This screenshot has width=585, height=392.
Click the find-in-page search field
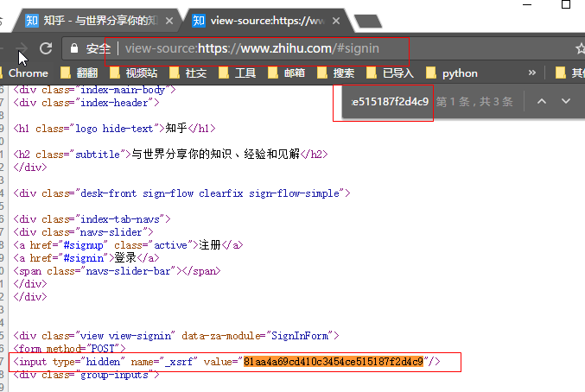390,101
